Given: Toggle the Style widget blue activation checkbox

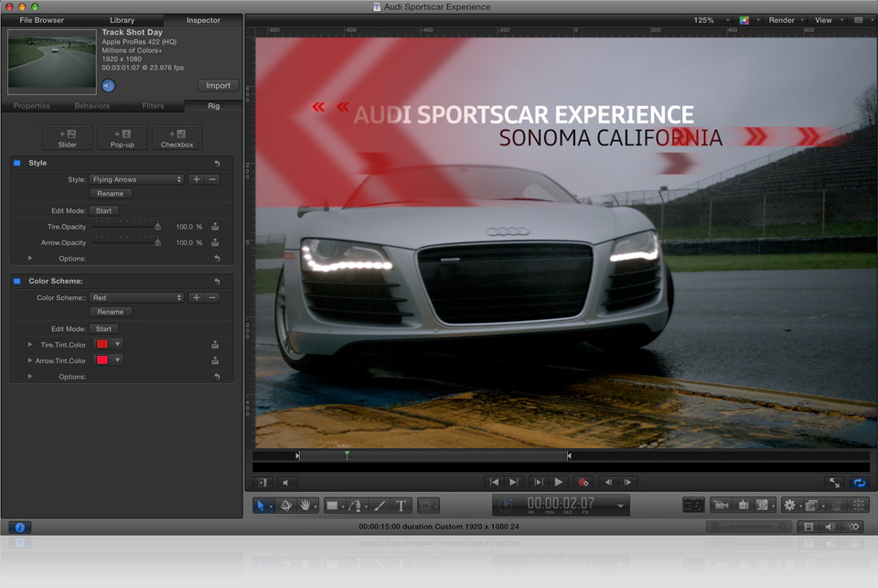Looking at the screenshot, I should 17,163.
